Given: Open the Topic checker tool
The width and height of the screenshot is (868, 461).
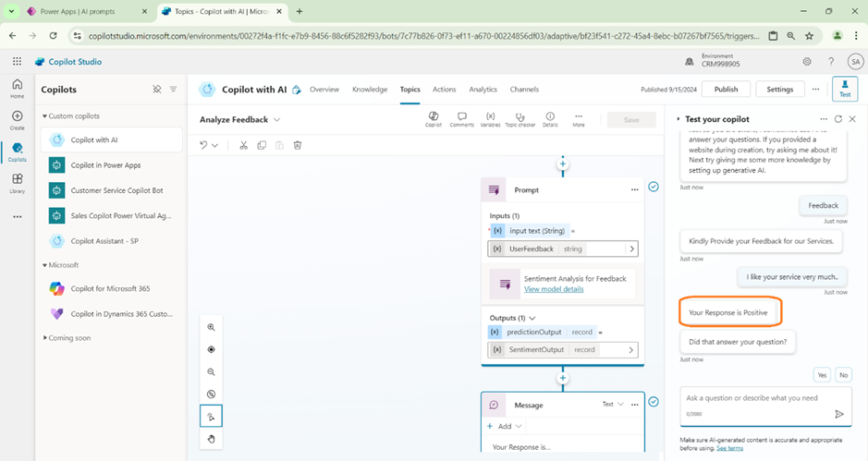Looking at the screenshot, I should coord(520,119).
